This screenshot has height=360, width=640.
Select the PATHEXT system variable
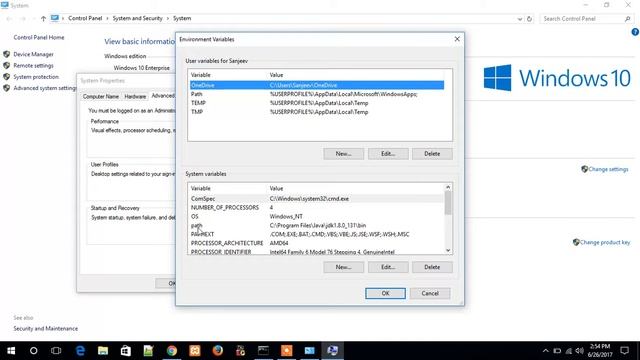point(317,234)
